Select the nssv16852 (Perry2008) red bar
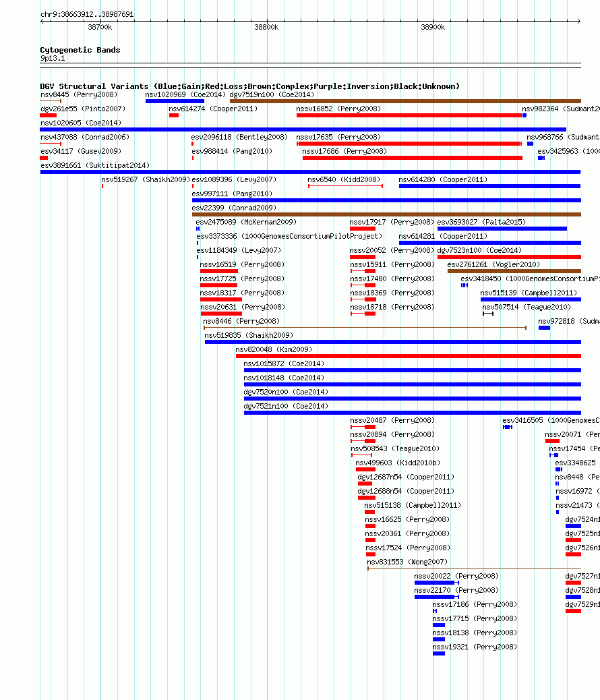 tap(409, 115)
